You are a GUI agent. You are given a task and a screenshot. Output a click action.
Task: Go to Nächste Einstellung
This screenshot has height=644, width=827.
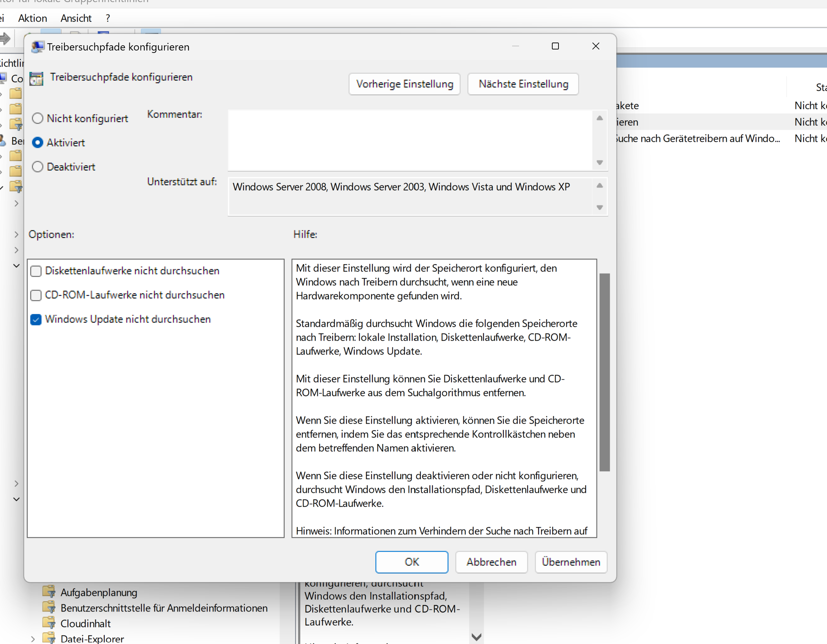pos(523,84)
